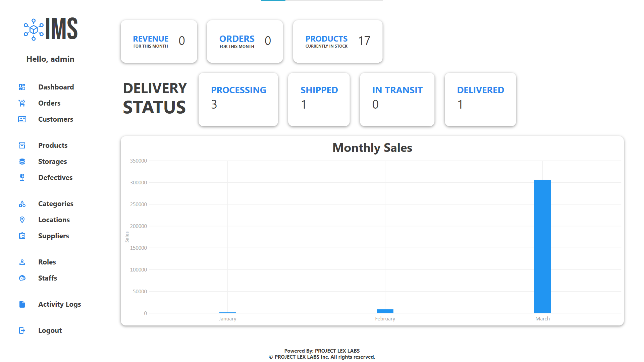Open the Categories menu item
Viewport: 644px width, 362px height.
[56, 203]
